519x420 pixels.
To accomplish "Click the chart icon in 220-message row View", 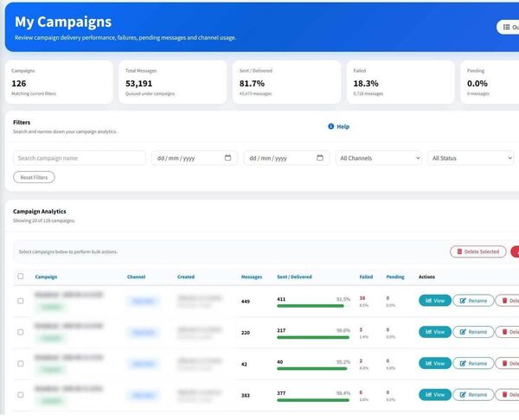I will (x=429, y=332).
